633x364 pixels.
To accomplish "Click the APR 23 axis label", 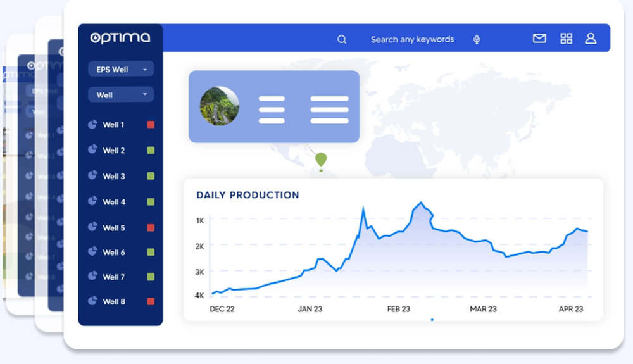I will 571,309.
